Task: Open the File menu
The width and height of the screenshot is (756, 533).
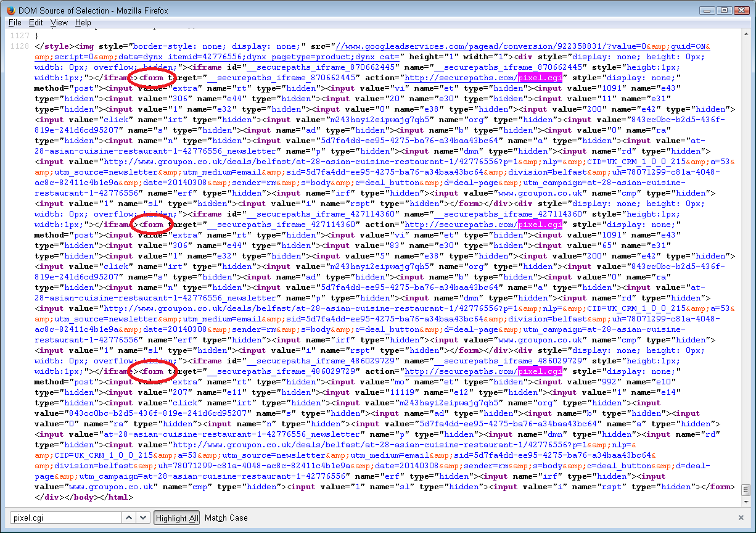Action: click(15, 22)
